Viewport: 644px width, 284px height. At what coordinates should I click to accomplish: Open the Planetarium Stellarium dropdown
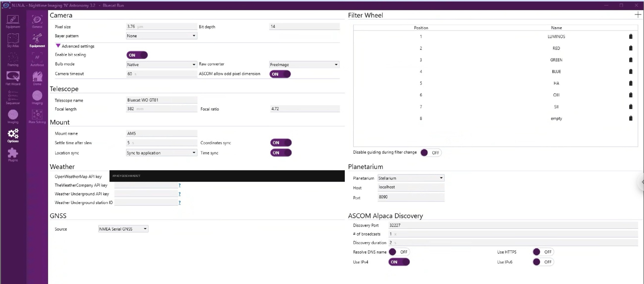tap(411, 178)
